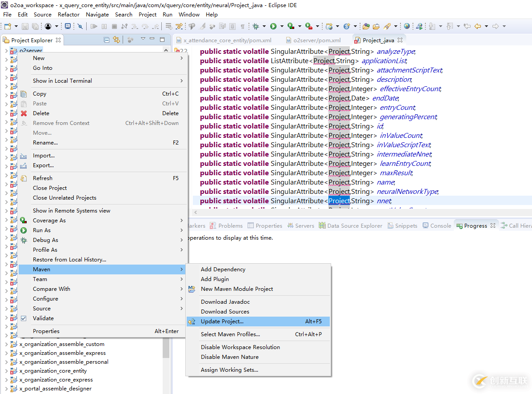Select x_organization_core_entity in the project tree

(x=53, y=371)
